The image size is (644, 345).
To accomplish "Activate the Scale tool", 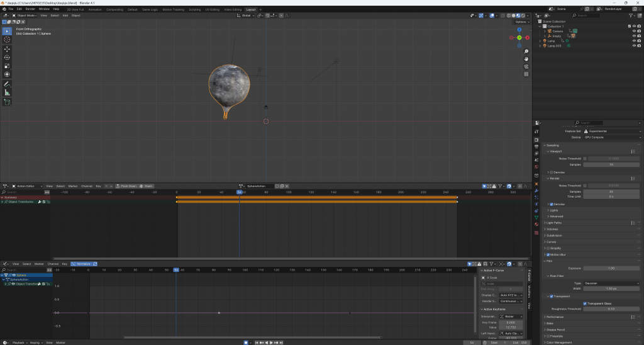I will pyautogui.click(x=7, y=66).
